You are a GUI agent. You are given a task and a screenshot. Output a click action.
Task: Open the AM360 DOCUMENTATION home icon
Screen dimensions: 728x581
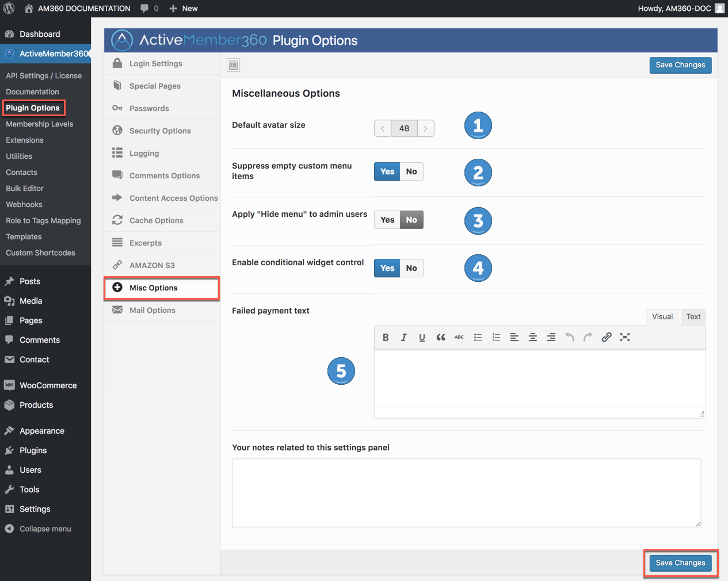(29, 9)
